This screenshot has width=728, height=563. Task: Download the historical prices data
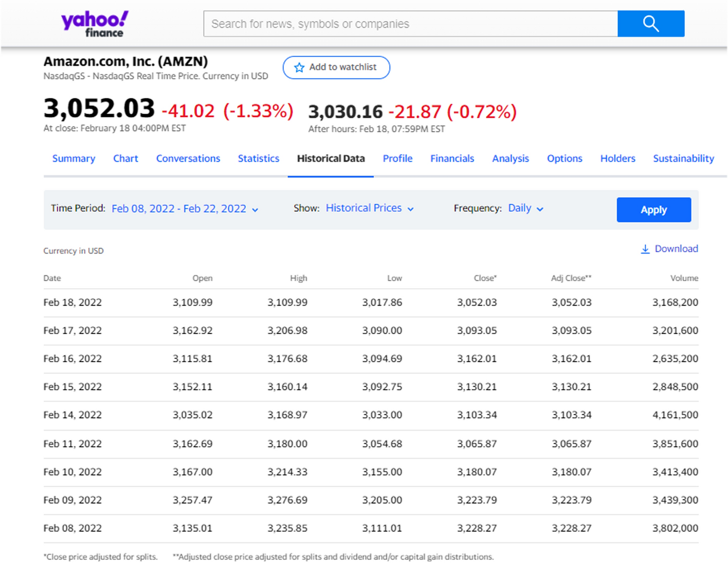[669, 249]
